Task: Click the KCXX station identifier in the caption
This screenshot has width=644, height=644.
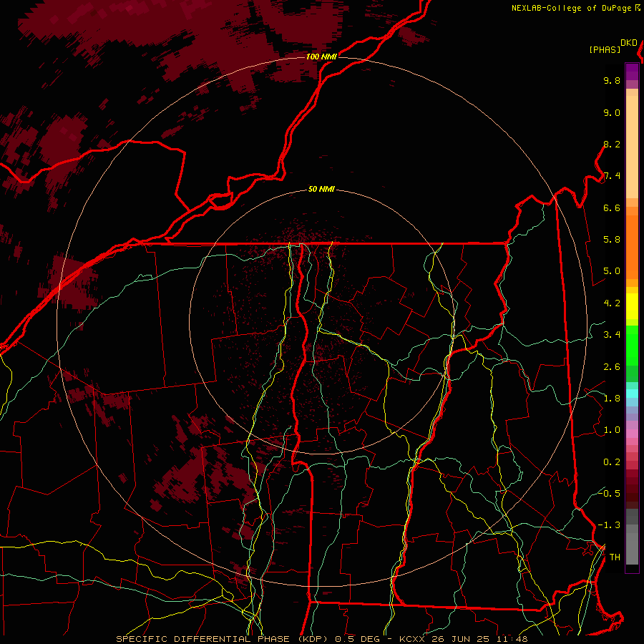Action: tap(412, 639)
